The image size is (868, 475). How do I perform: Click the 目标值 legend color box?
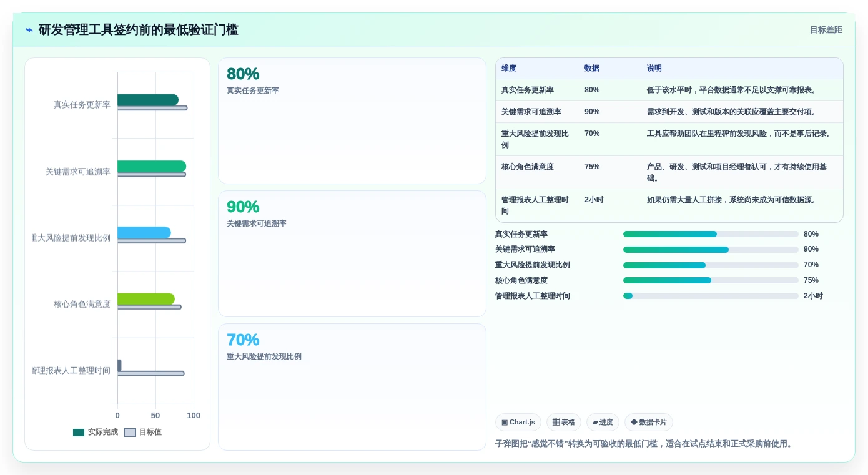coord(130,433)
